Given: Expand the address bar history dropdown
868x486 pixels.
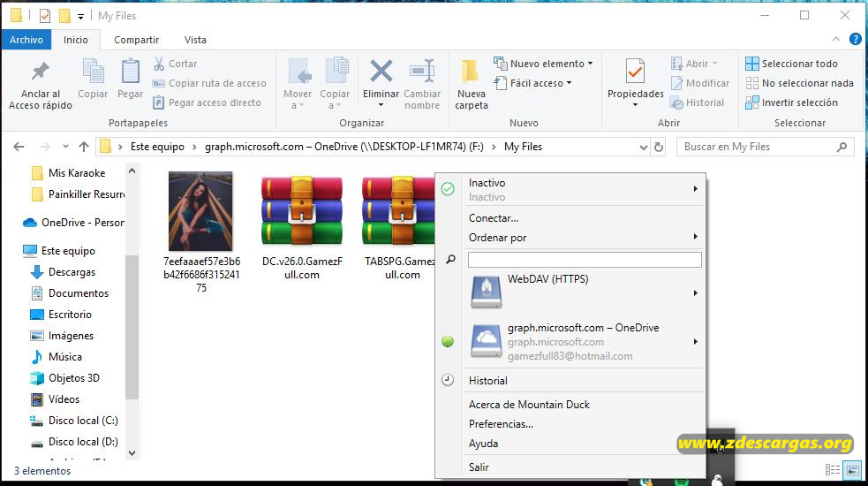Looking at the screenshot, I should tap(643, 148).
